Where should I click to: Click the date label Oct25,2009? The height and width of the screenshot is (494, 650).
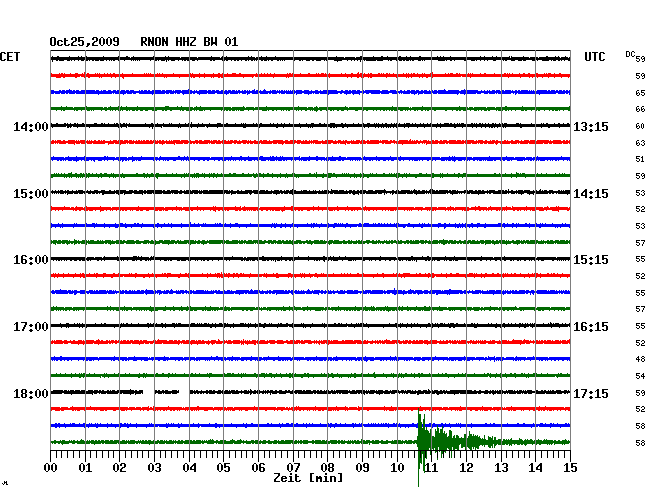click(x=85, y=42)
